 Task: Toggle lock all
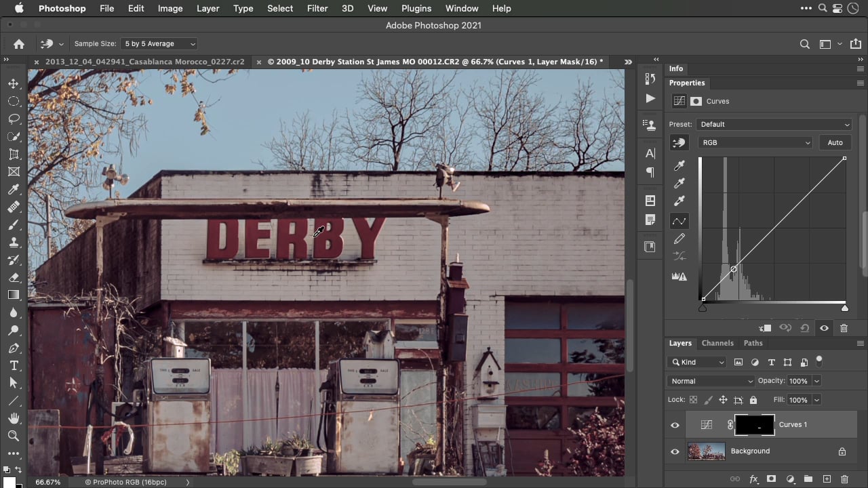pyautogui.click(x=753, y=400)
